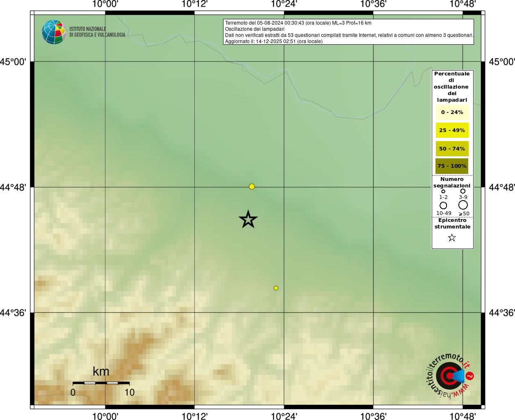Click the 25 - 49% bright yellow swatch
The width and height of the screenshot is (515, 420).
click(452, 130)
